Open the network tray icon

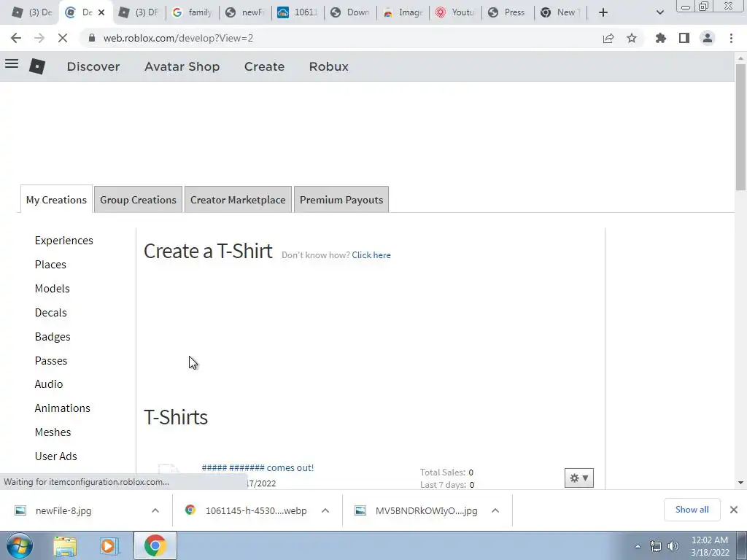tap(656, 547)
